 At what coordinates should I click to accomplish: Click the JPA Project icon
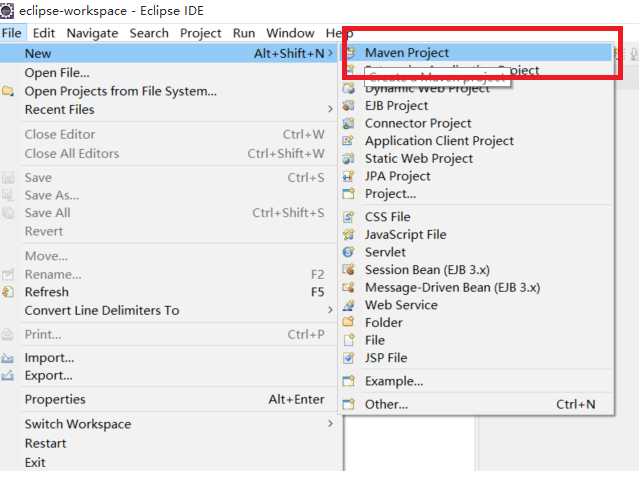(349, 176)
